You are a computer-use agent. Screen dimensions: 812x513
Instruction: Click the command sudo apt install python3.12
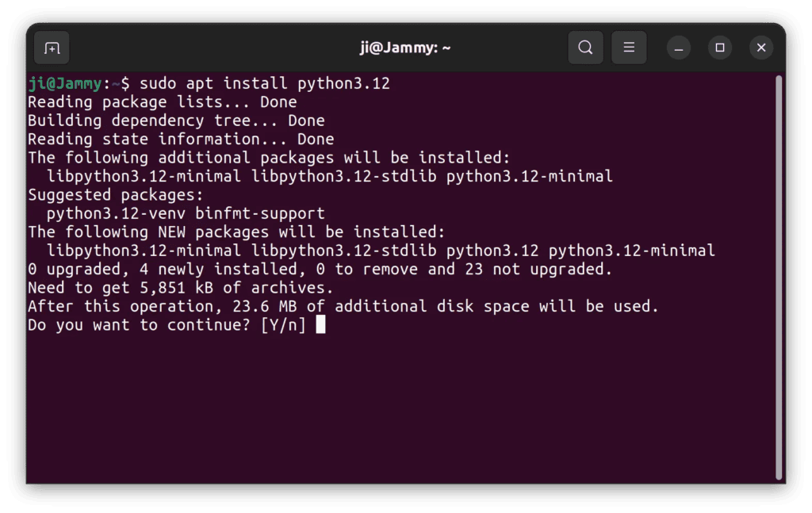(x=265, y=83)
